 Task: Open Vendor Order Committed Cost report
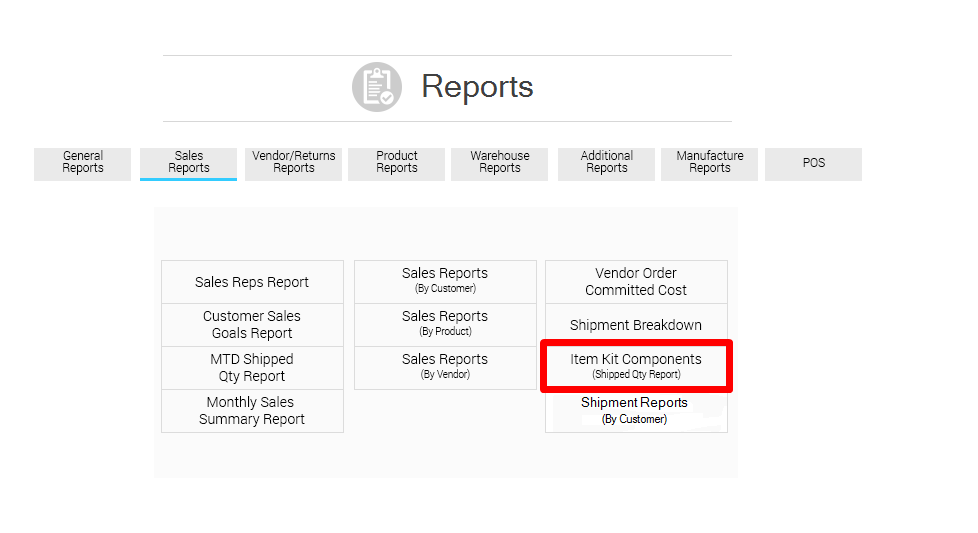coord(636,282)
